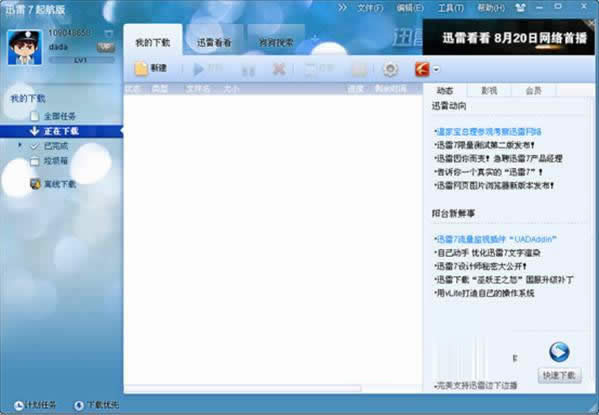Select 全部任务 in the sidebar
This screenshot has height=415, width=599.
pyautogui.click(x=60, y=116)
